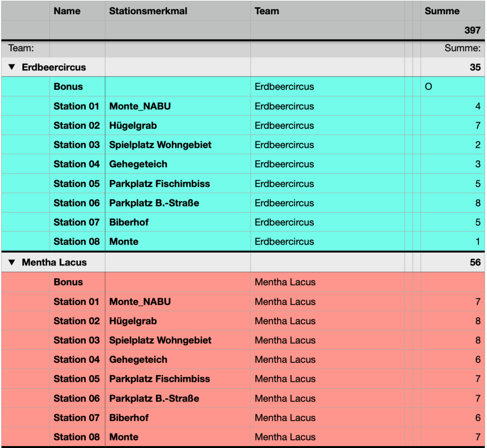
Task: Click Station 06 score 8 in Erdbeercircus group
Action: (477, 203)
